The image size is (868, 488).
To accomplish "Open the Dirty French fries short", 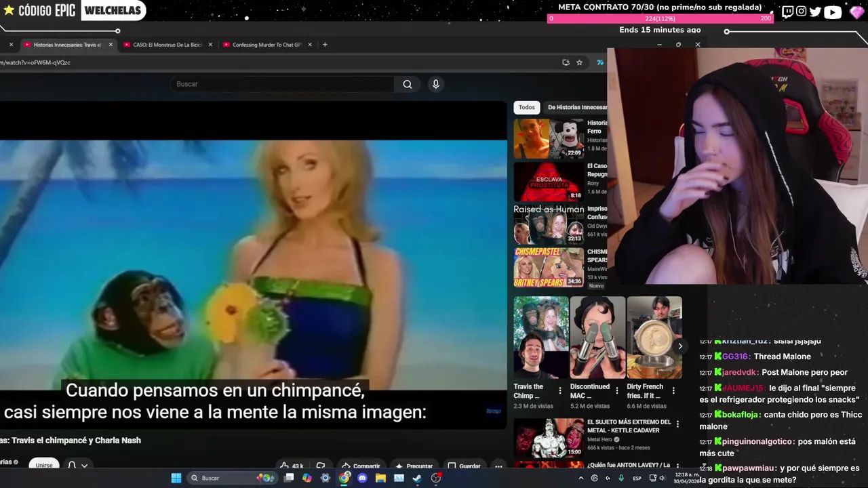I will click(654, 338).
